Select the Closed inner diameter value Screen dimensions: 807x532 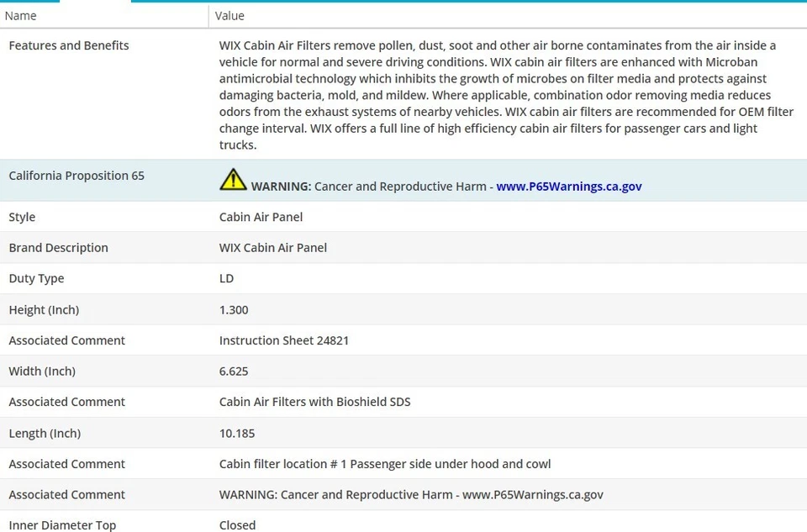click(237, 524)
